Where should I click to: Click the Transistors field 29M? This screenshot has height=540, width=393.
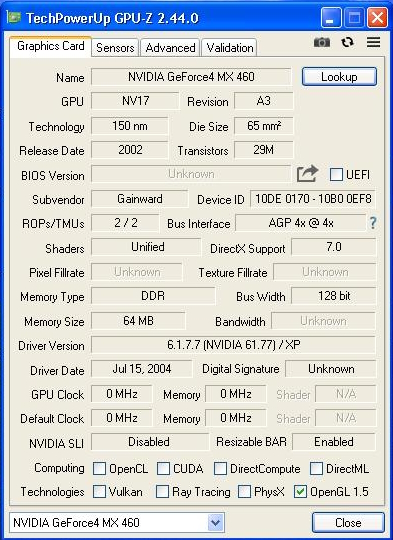tap(263, 149)
